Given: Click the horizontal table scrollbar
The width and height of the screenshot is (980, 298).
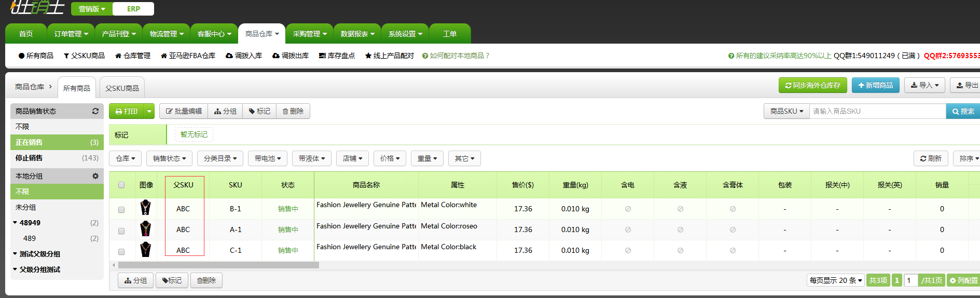Looking at the screenshot, I should coord(218,265).
